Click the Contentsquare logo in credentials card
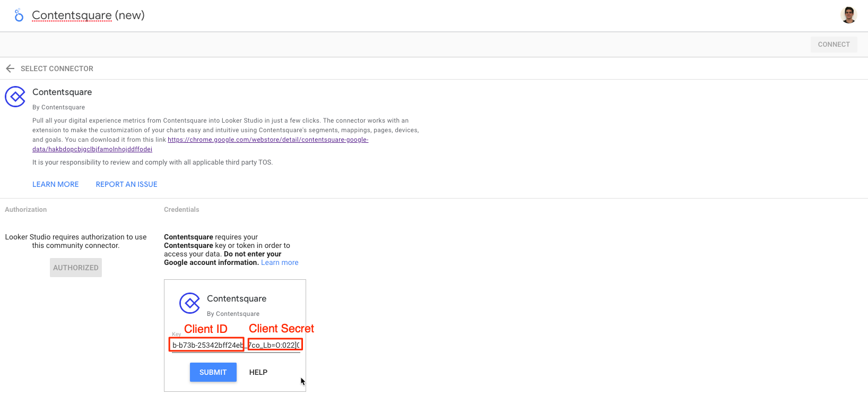 [189, 303]
